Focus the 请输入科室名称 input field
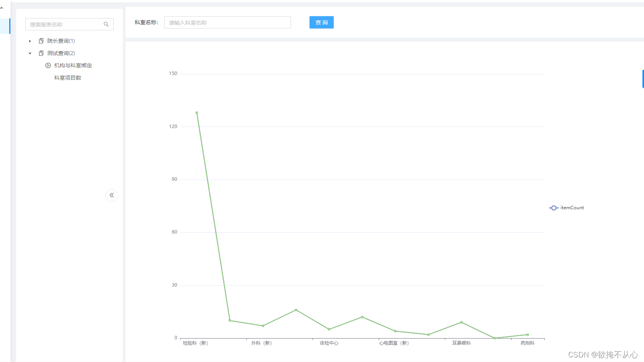 tap(227, 22)
